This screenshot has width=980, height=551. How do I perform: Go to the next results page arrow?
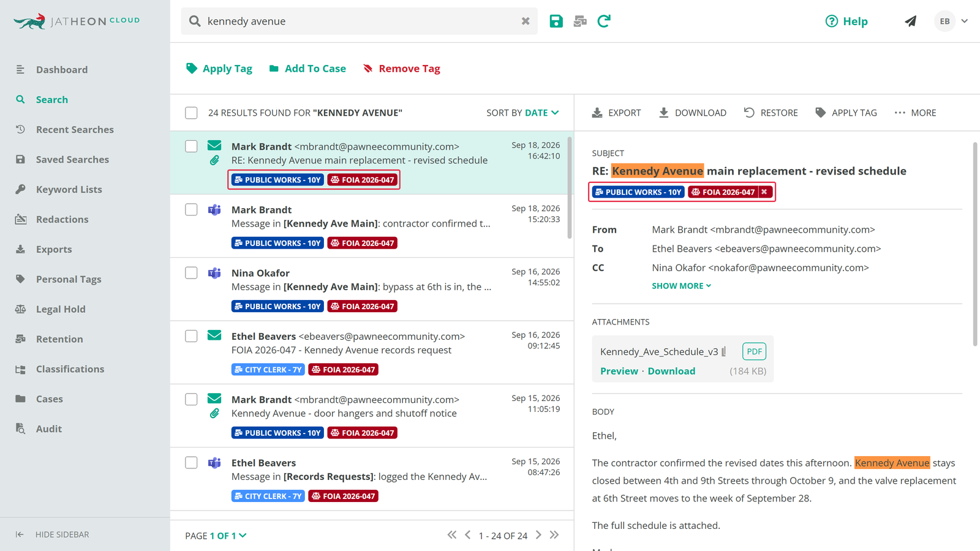pyautogui.click(x=538, y=535)
